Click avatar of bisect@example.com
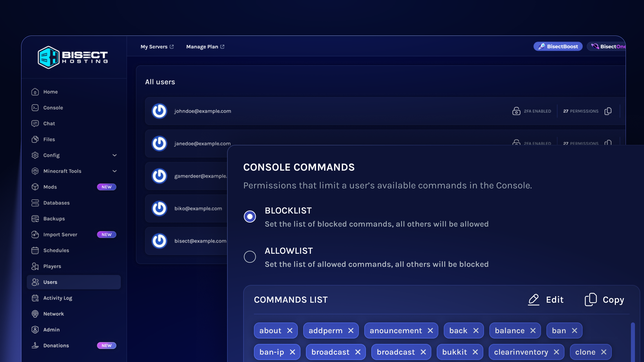644x362 pixels. coord(159,241)
